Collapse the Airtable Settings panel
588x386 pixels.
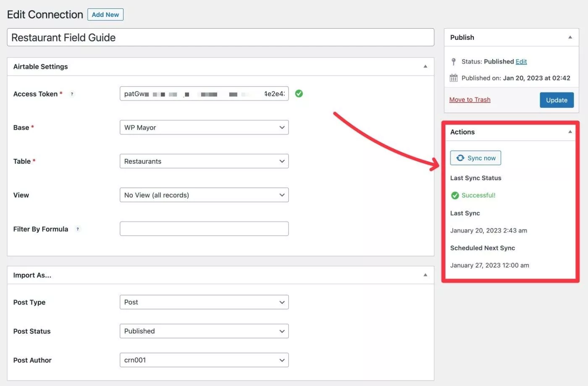pos(425,66)
